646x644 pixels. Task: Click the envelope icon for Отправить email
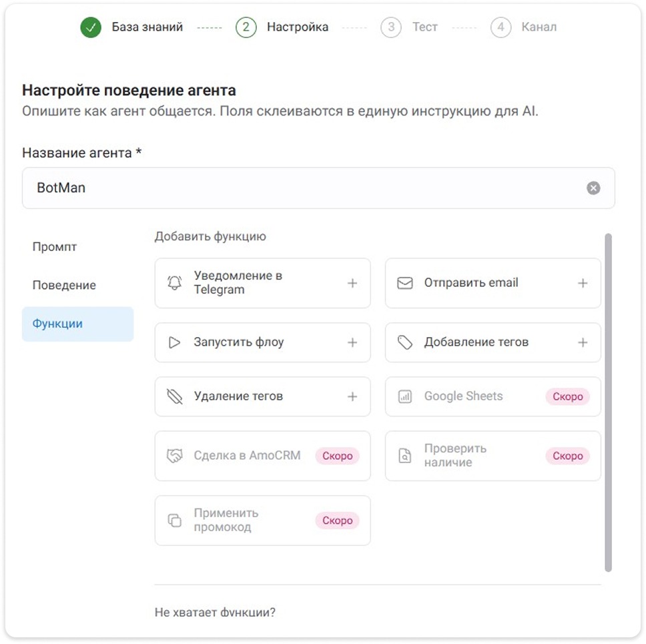[x=404, y=283]
